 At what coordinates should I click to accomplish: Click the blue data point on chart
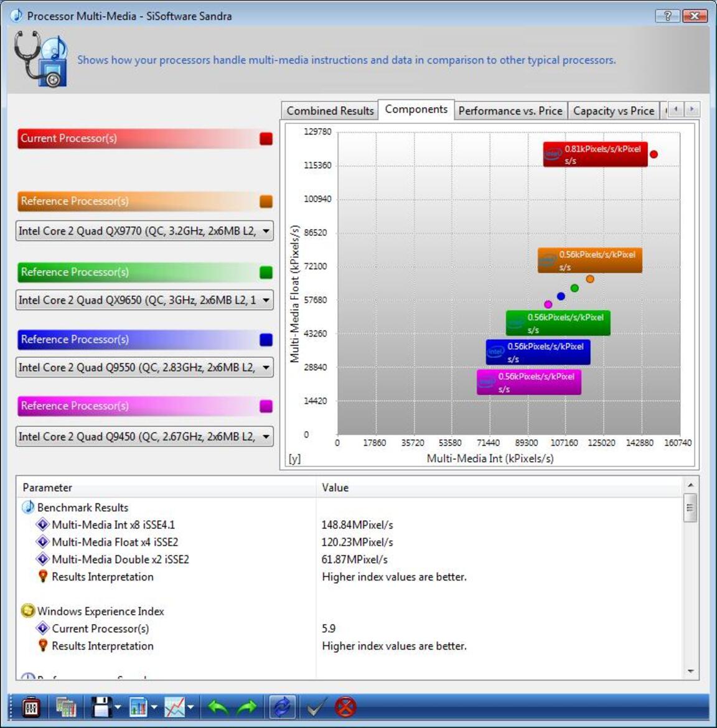561,296
